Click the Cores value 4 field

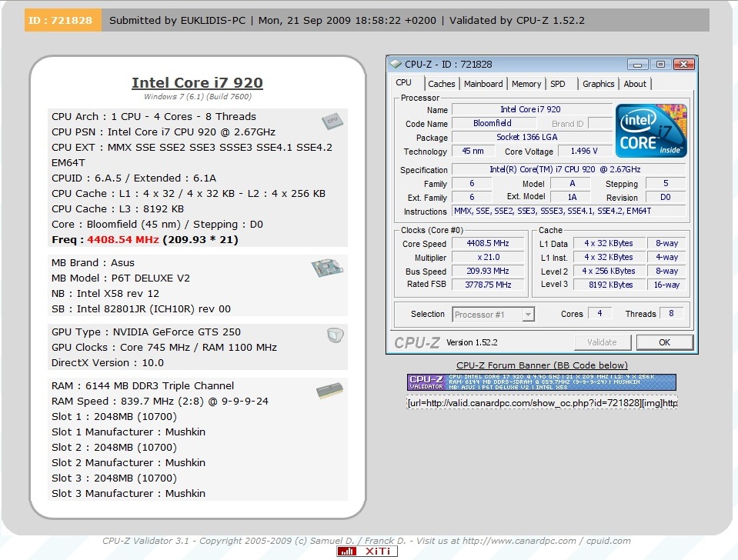coord(600,313)
